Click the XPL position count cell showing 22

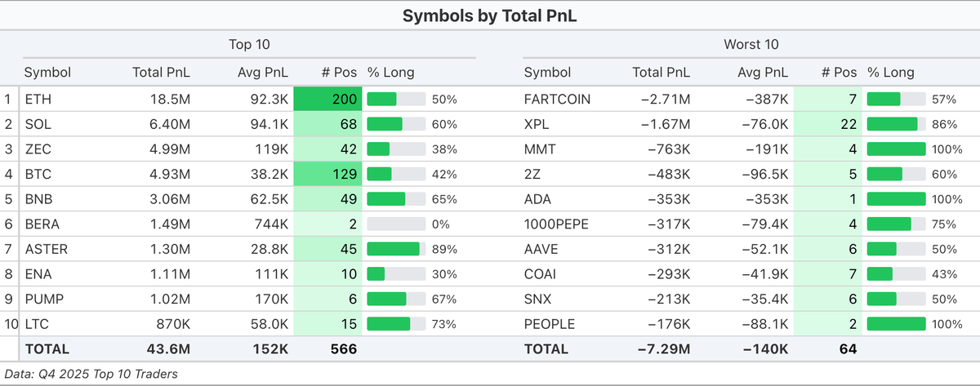827,125
